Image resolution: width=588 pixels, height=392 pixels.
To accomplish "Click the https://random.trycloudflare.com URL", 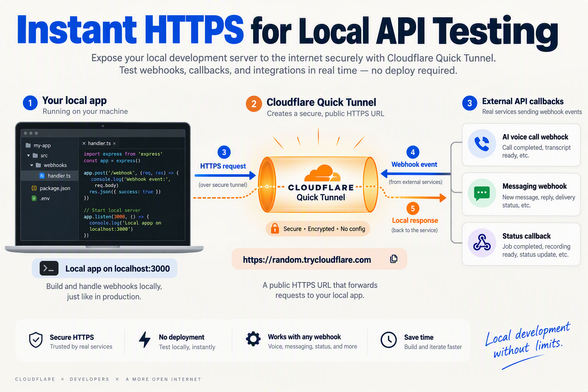I will click(x=307, y=260).
